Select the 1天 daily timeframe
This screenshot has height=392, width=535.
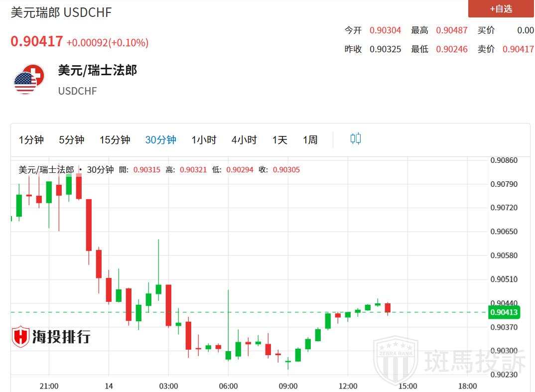coord(279,140)
